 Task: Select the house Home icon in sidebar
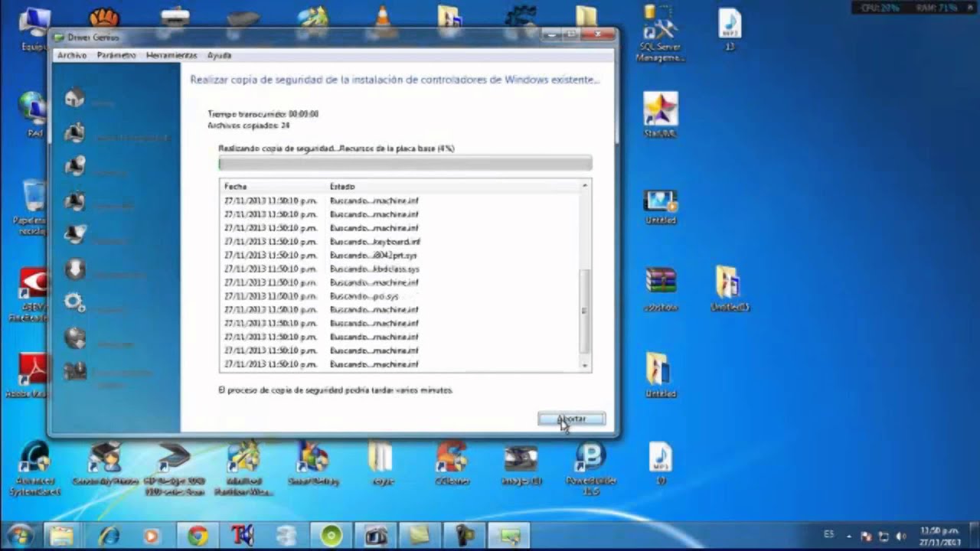point(74,98)
